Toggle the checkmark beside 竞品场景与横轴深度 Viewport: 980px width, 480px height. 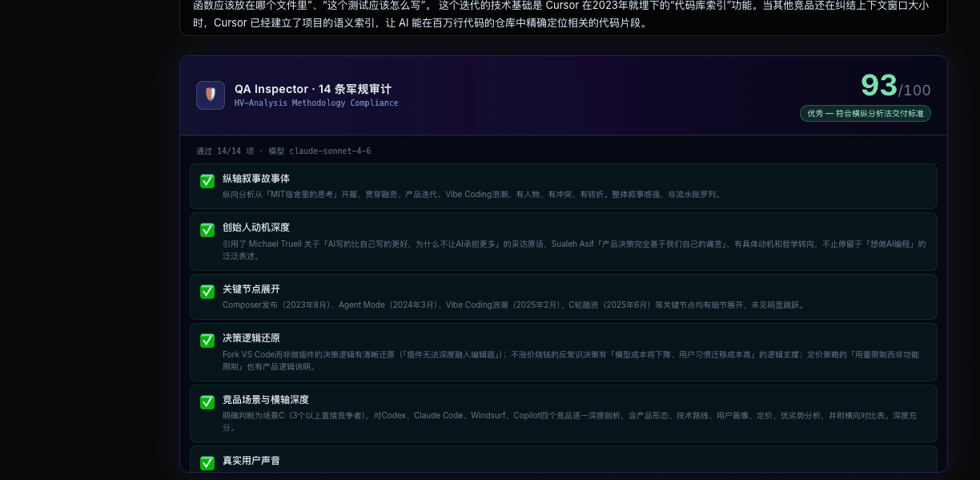coord(207,402)
